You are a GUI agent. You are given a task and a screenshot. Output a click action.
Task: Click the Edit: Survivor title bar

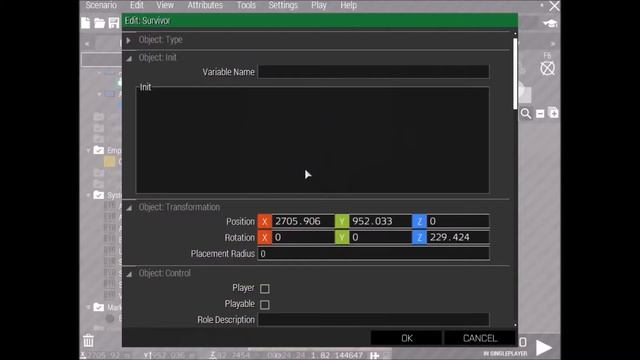320,21
